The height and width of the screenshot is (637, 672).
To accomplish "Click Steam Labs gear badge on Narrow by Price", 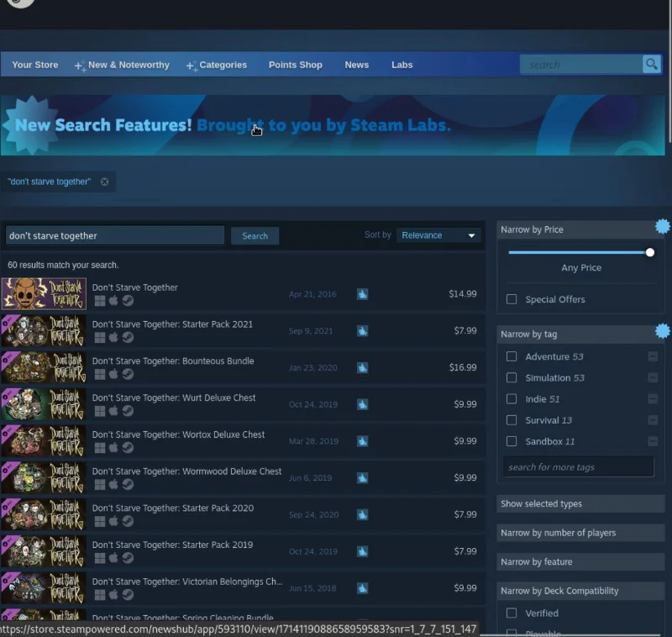I will [663, 226].
